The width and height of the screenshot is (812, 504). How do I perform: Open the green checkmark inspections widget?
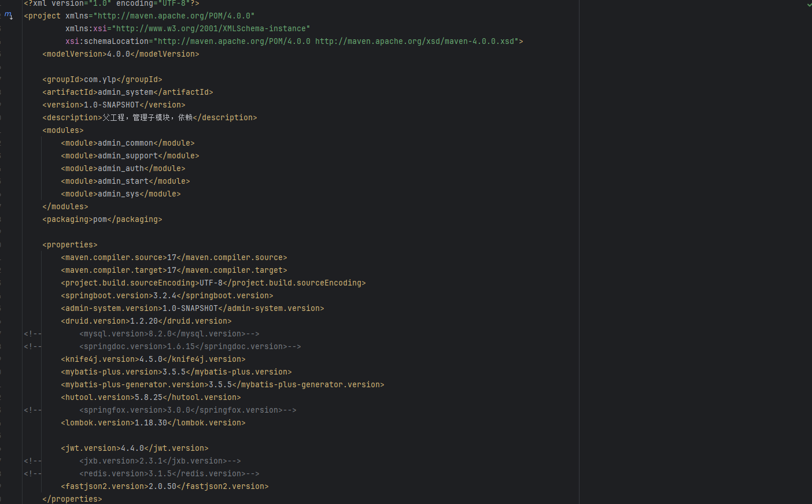pyautogui.click(x=809, y=4)
